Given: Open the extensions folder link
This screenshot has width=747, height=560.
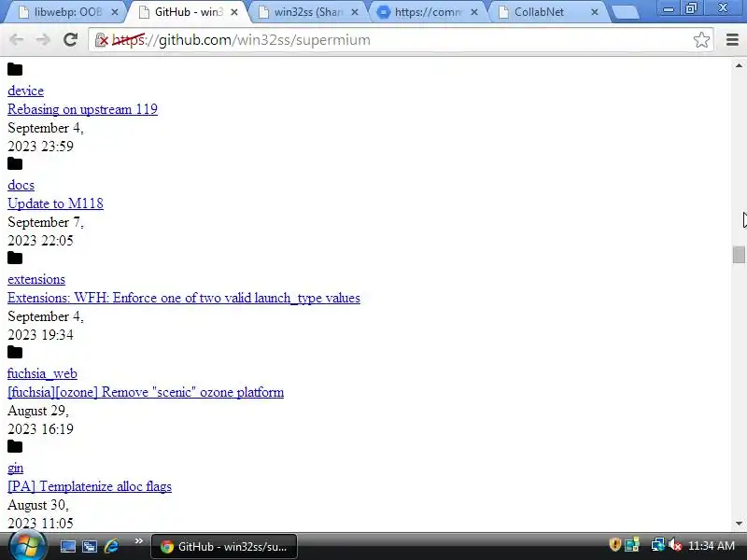Looking at the screenshot, I should coord(36,279).
